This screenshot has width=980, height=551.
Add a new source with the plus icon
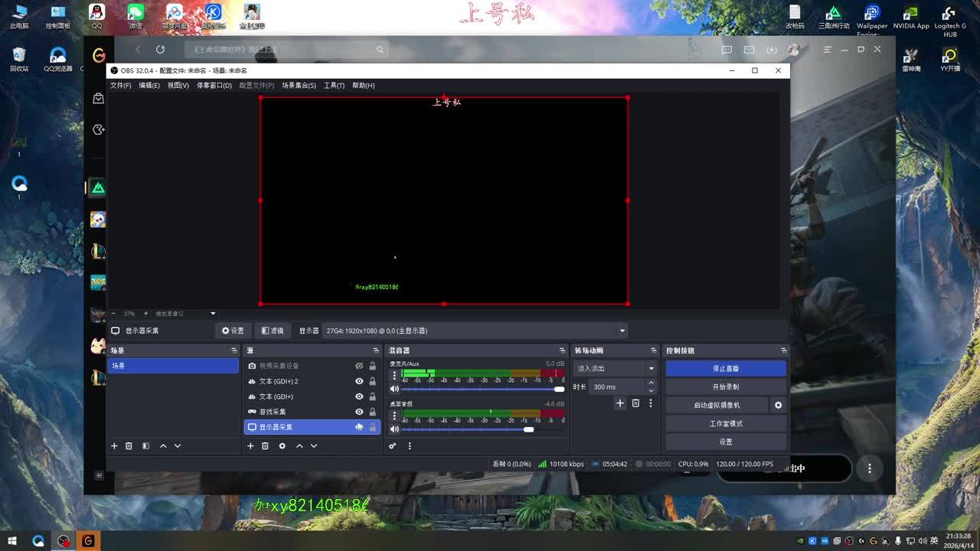coord(250,446)
